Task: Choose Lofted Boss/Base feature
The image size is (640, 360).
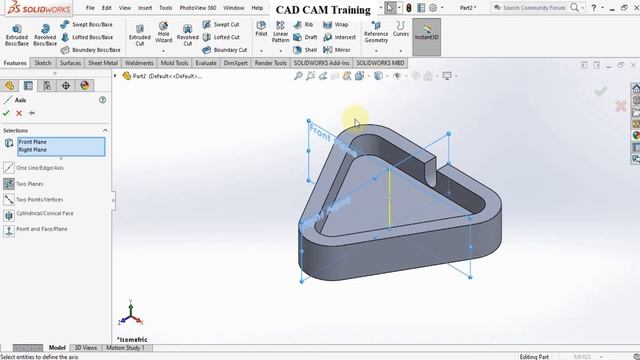Action: click(87, 37)
